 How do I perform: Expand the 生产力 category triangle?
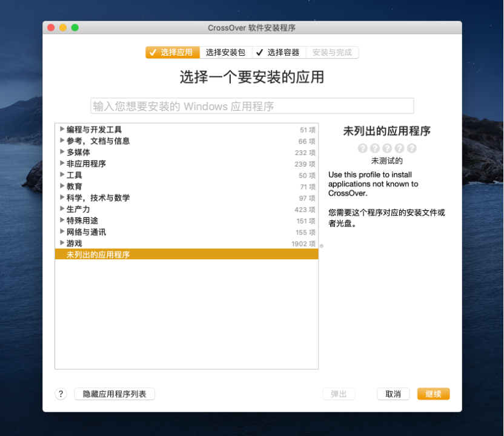(x=62, y=209)
